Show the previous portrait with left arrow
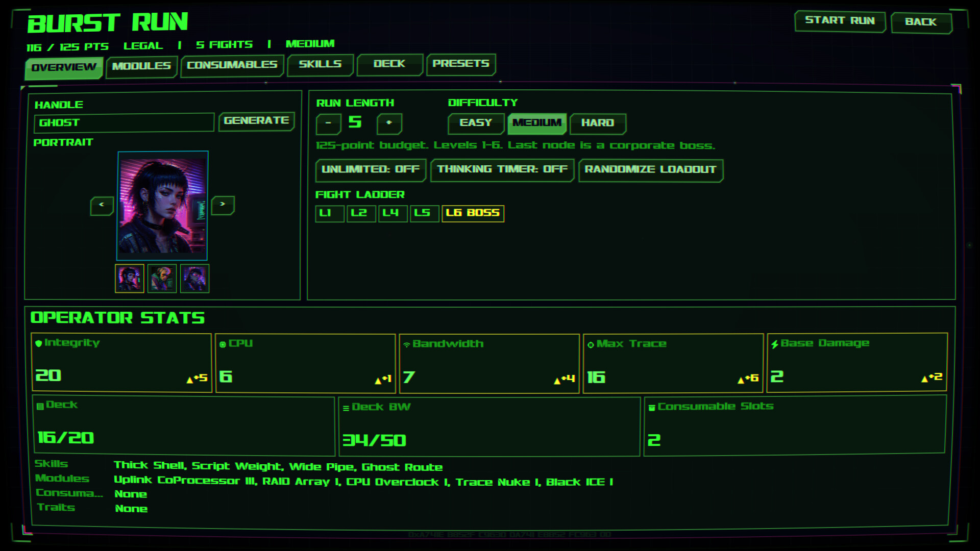 (x=102, y=205)
